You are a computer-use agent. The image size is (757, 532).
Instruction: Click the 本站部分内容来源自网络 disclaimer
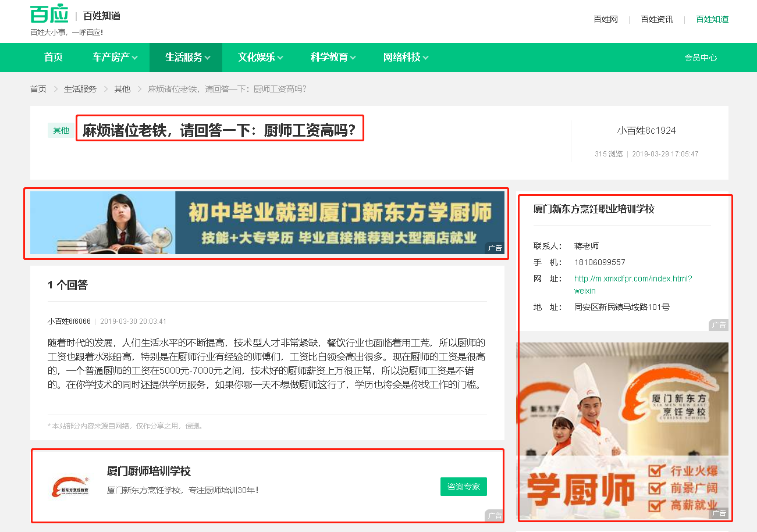126,426
